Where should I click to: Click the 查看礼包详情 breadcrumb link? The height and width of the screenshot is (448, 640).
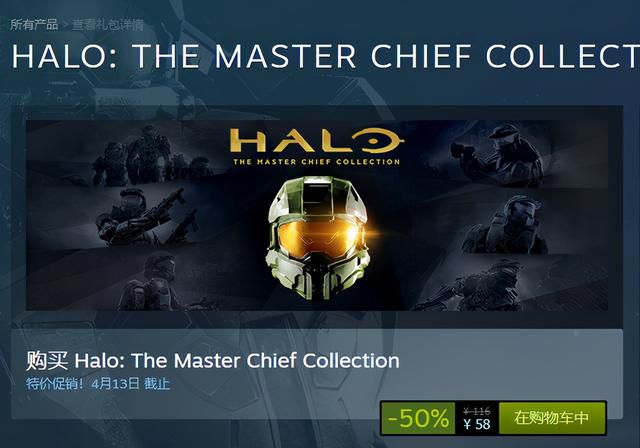pos(108,25)
